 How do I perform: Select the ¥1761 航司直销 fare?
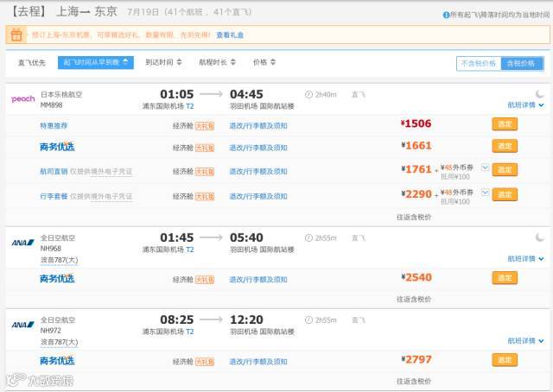click(505, 169)
